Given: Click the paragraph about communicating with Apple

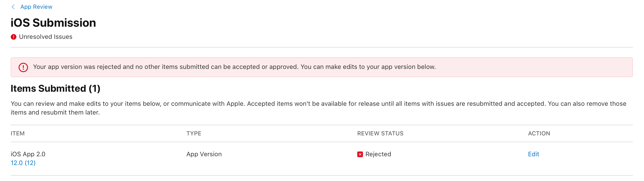Looking at the screenshot, I should 319,108.
